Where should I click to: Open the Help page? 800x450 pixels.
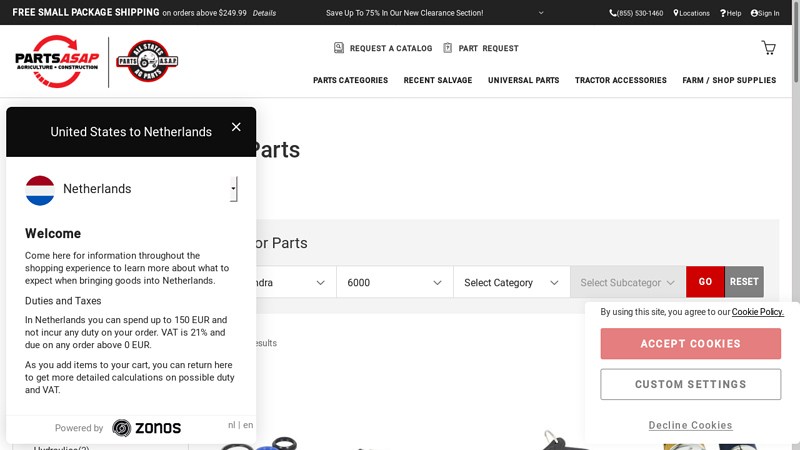pyautogui.click(x=731, y=13)
